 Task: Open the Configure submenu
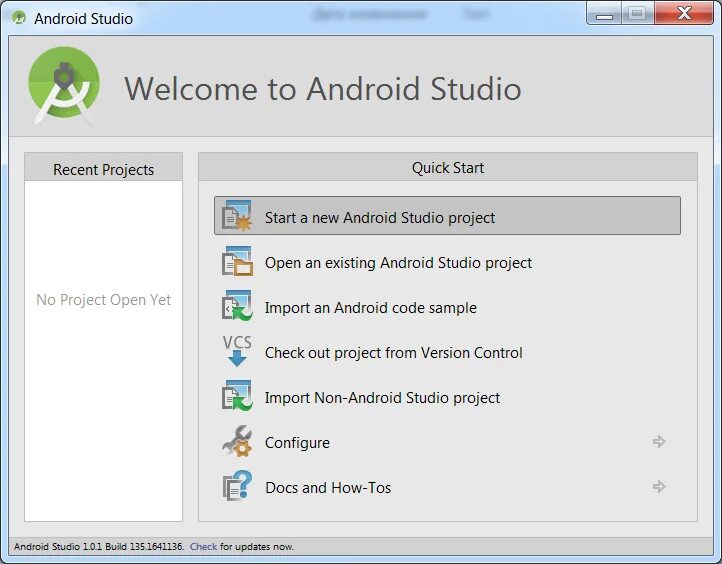click(x=447, y=442)
